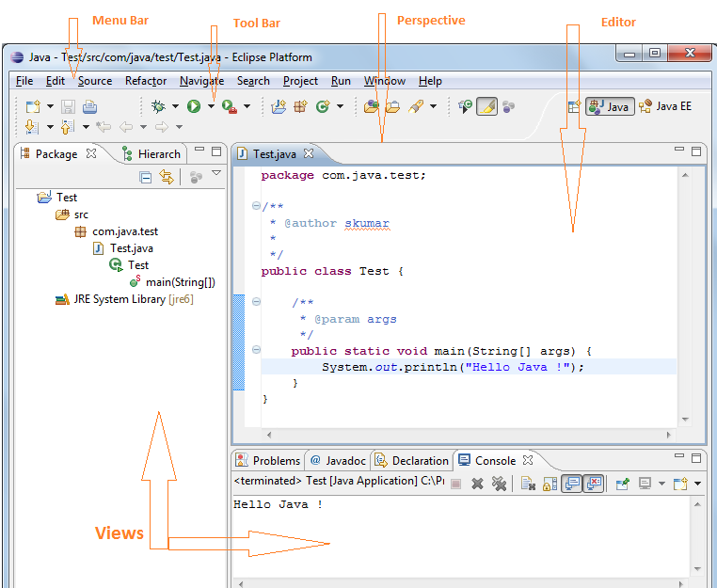This screenshot has width=717, height=588.
Task: Switch to the Javadoc tab
Action: (x=339, y=460)
